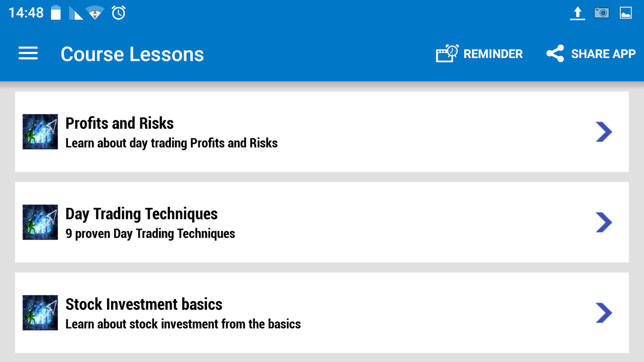Tap the SHARE APP button label

click(603, 54)
